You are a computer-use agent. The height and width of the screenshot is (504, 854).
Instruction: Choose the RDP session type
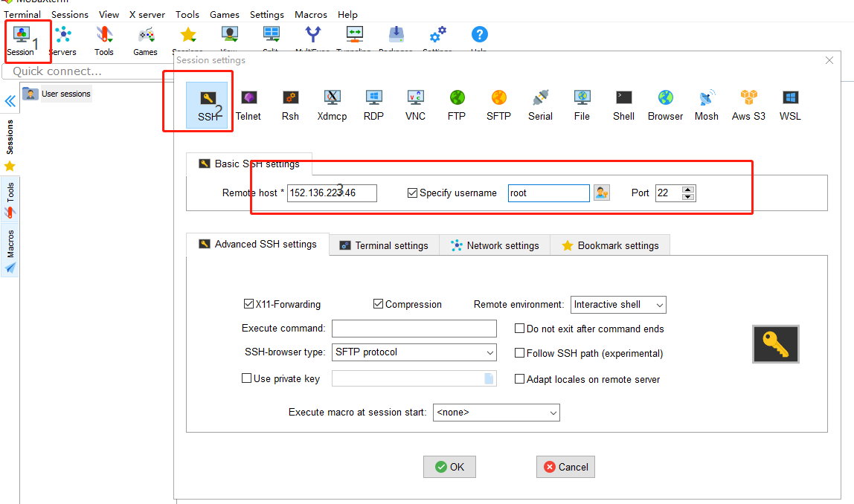click(x=373, y=106)
